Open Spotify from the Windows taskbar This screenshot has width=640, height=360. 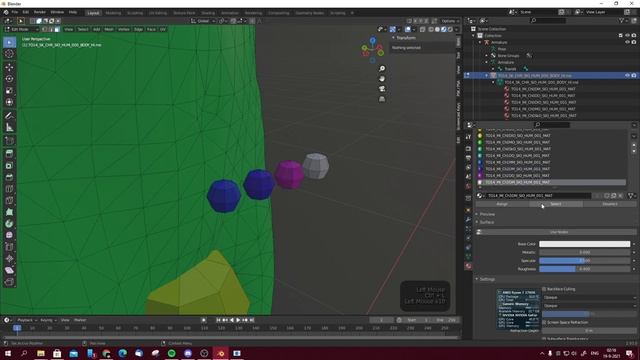[x=171, y=353]
